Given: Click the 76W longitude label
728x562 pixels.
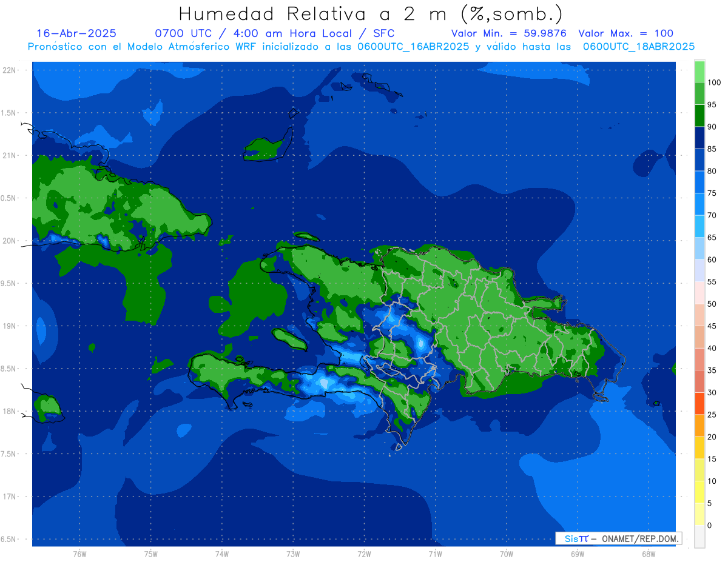Looking at the screenshot, I should tap(79, 554).
